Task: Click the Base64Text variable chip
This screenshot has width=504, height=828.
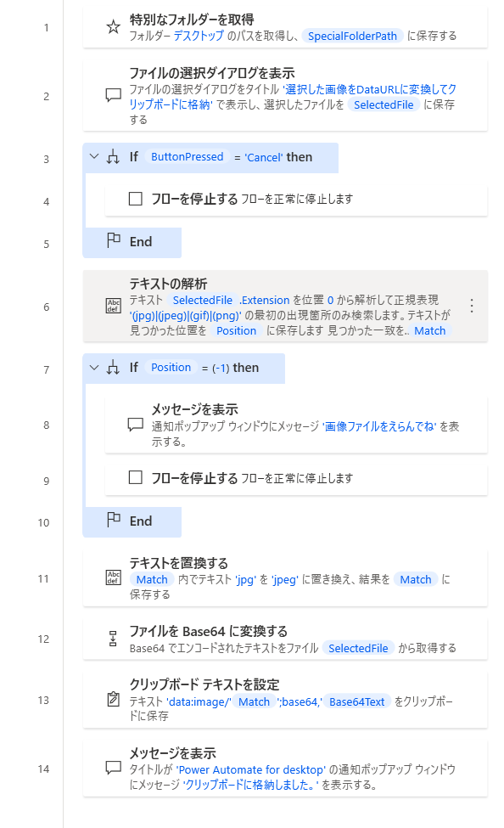Action: point(356,701)
